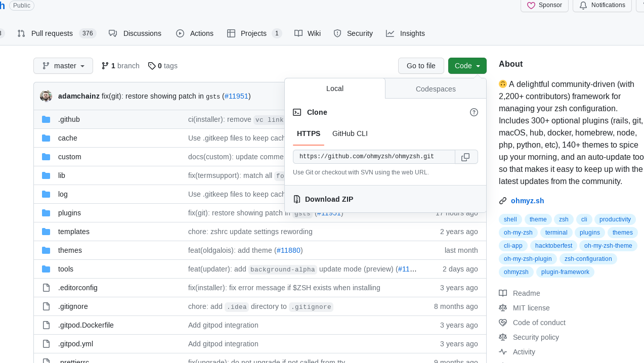This screenshot has width=644, height=363.
Task: Select the GitHub CLI clone tab
Action: [350, 133]
